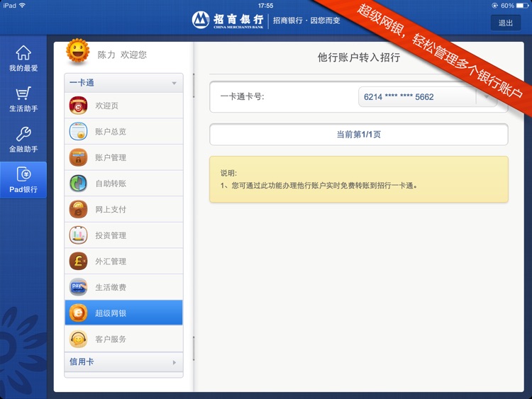The image size is (532, 399).
Task: Click the 网上支付 e-purse icon
Action: pos(78,209)
